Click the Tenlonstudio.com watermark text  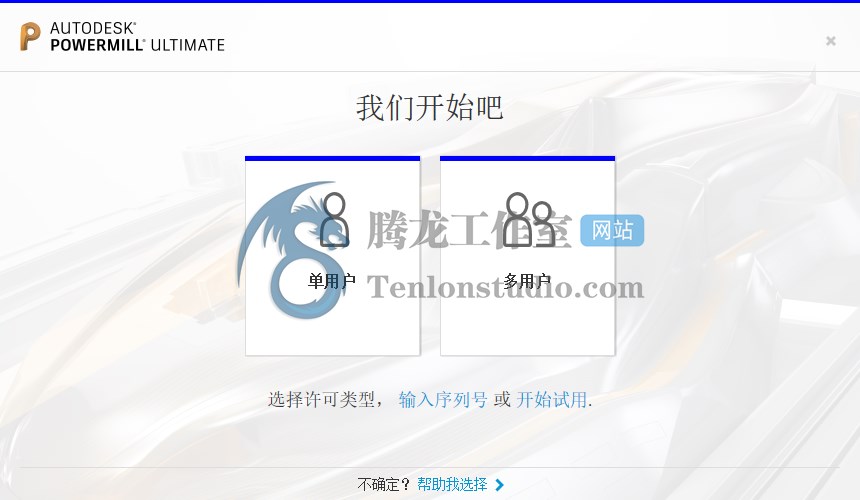[505, 287]
